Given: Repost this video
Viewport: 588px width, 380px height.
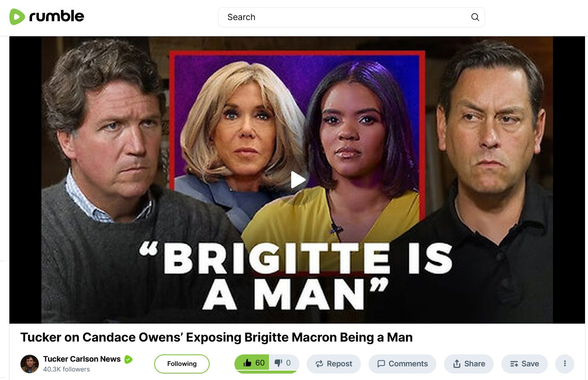Looking at the screenshot, I should [333, 364].
